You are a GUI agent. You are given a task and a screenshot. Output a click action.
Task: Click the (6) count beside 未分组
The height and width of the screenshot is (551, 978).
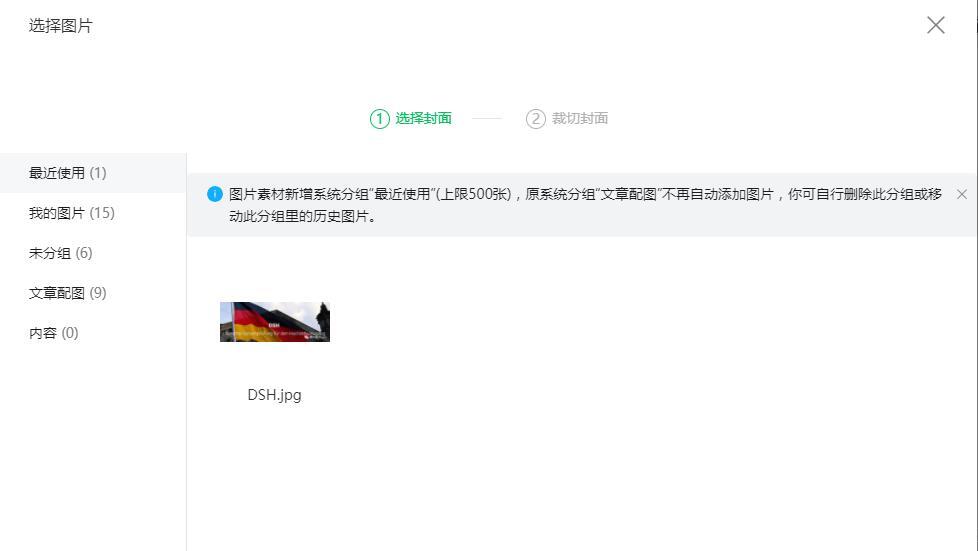(84, 253)
